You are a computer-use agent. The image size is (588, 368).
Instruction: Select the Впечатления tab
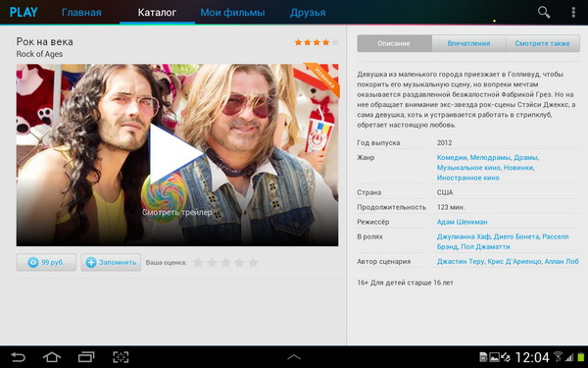[468, 43]
